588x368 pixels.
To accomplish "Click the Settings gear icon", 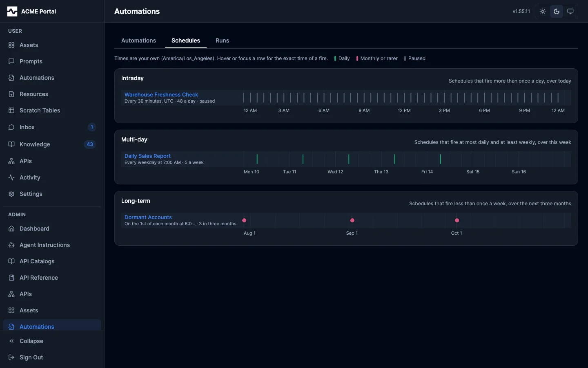I will coord(11,194).
